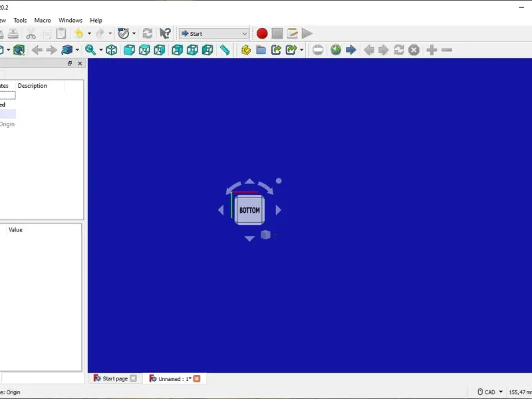
Task: Set isometric view with the cube icon
Action: (x=112, y=50)
